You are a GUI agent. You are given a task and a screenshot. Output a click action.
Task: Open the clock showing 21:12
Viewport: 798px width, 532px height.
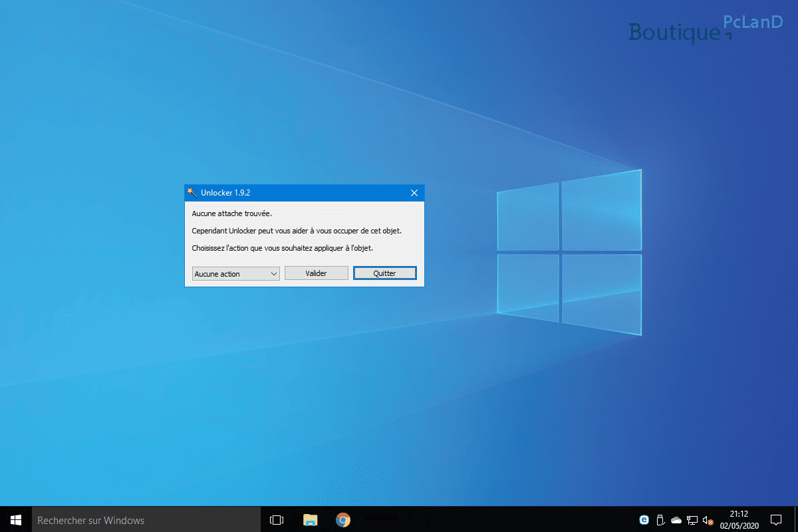click(x=739, y=520)
